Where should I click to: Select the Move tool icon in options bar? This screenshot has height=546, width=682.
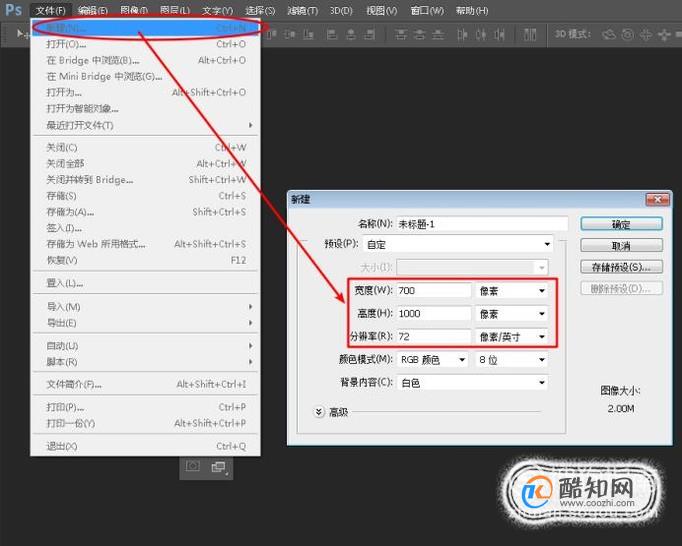(x=21, y=33)
